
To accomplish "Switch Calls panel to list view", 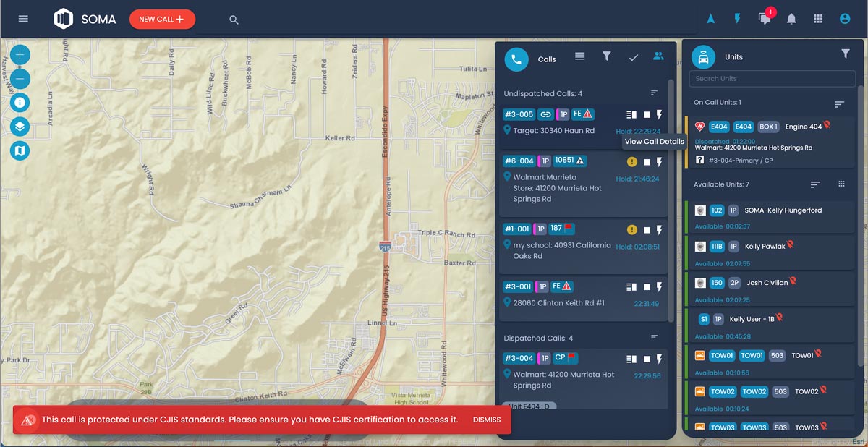I will point(580,56).
